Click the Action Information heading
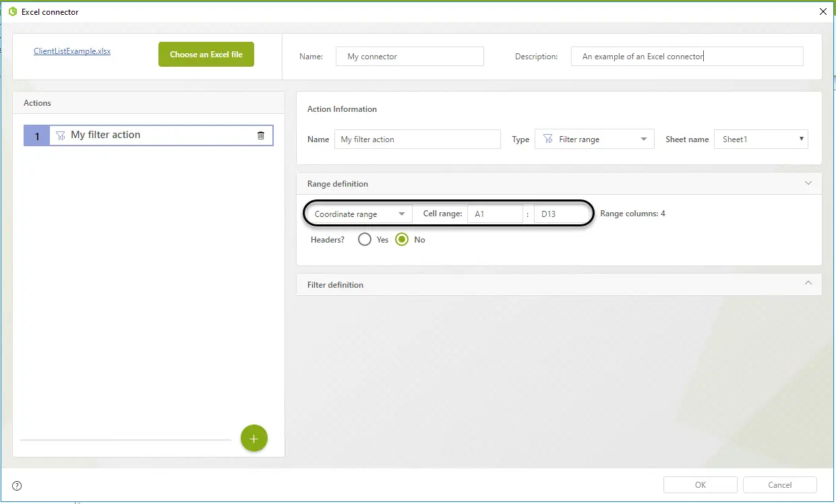 pos(342,109)
